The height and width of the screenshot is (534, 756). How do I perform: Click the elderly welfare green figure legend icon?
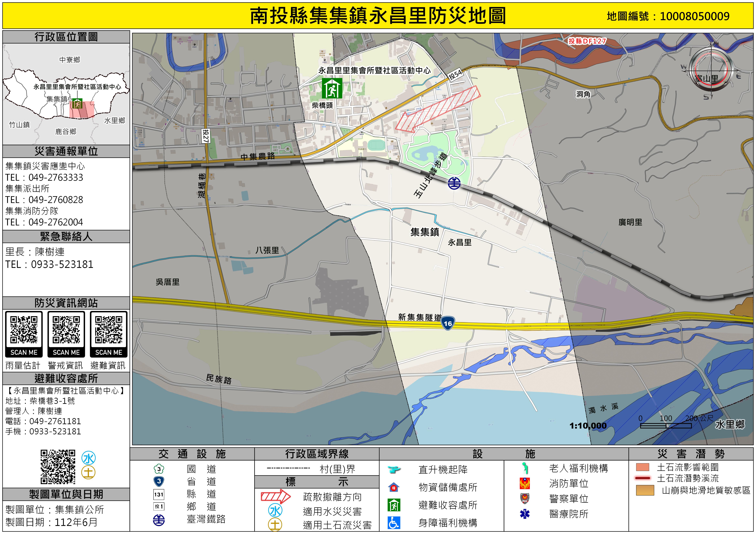[x=525, y=468]
